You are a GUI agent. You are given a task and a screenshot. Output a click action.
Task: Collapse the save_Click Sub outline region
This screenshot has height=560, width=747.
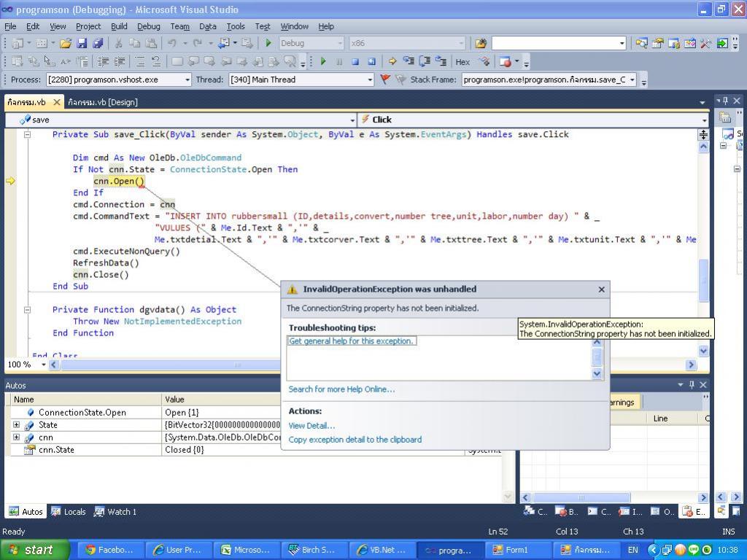pos(27,135)
